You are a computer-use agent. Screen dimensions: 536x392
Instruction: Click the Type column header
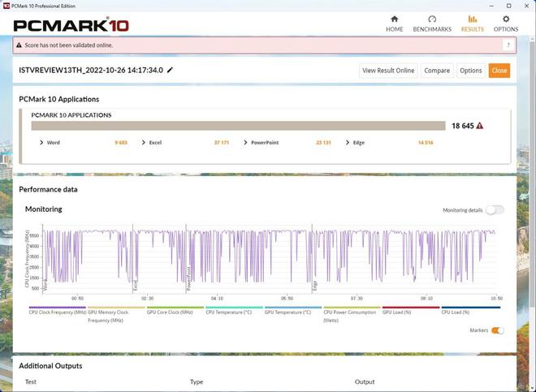197,381
